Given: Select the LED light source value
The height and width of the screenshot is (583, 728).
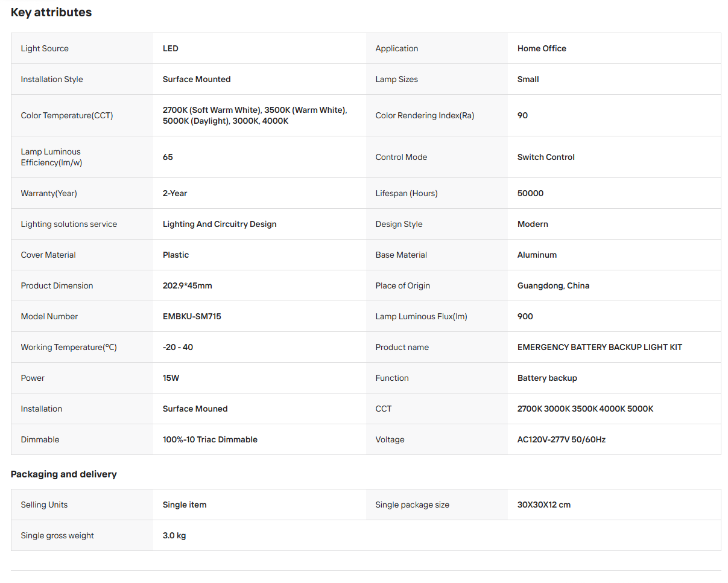Looking at the screenshot, I should coord(171,48).
